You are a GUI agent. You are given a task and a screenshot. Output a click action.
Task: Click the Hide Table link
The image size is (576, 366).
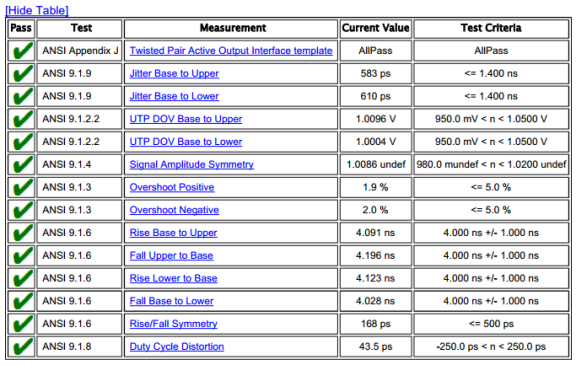[37, 10]
